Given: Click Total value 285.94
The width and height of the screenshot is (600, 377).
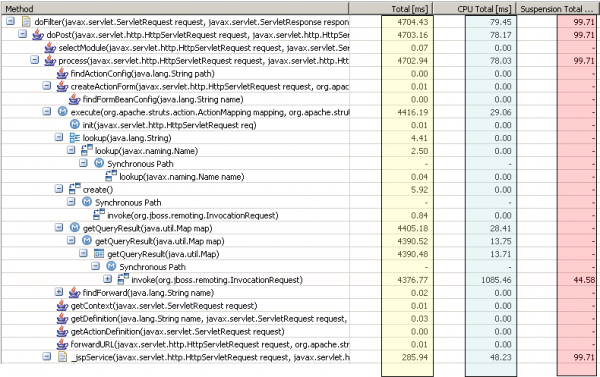Looking at the screenshot, I should pos(415,357).
